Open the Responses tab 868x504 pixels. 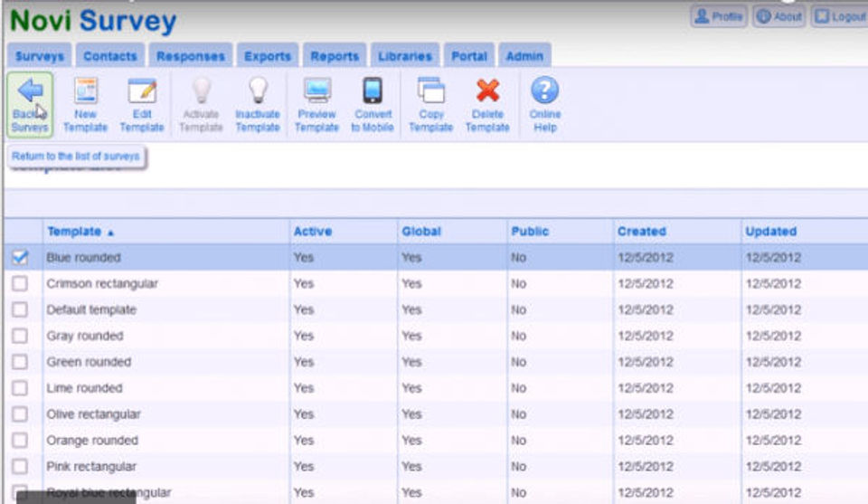tap(191, 56)
